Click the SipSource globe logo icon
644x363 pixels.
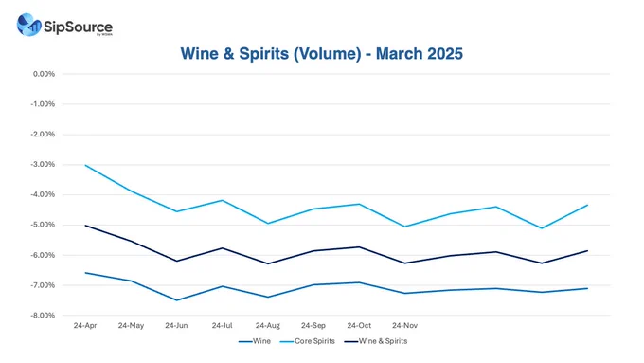point(28,25)
